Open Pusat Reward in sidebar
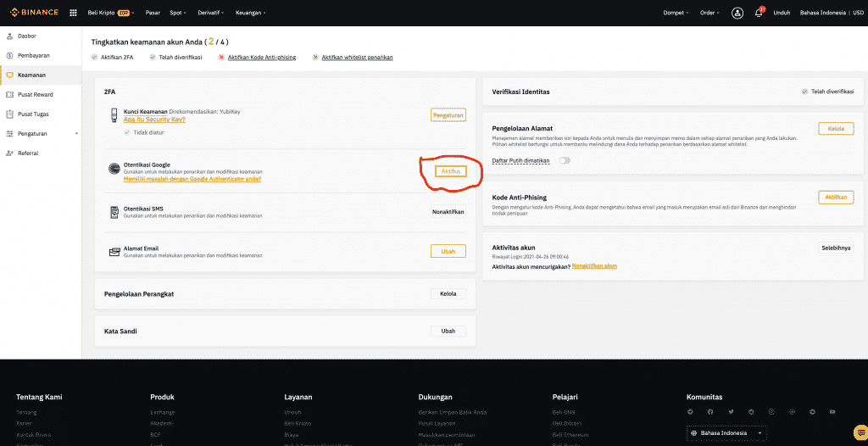Image resolution: width=868 pixels, height=446 pixels. point(36,94)
